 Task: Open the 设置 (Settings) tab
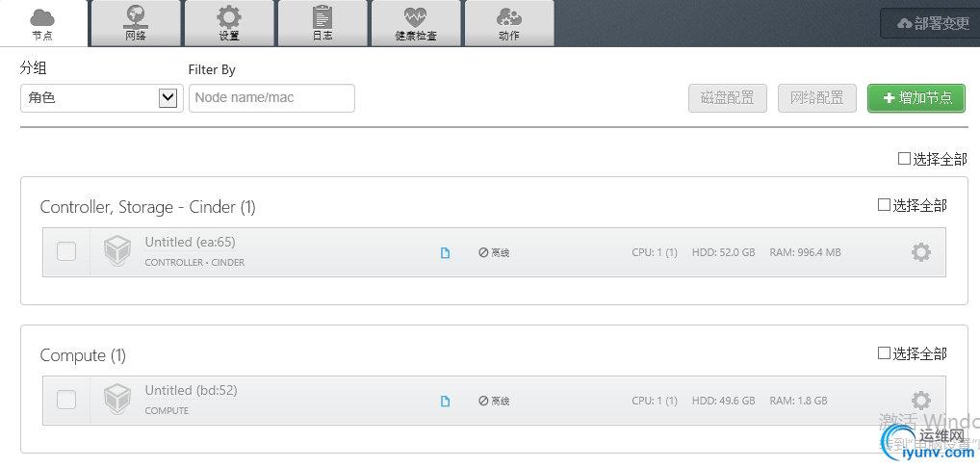click(x=229, y=23)
